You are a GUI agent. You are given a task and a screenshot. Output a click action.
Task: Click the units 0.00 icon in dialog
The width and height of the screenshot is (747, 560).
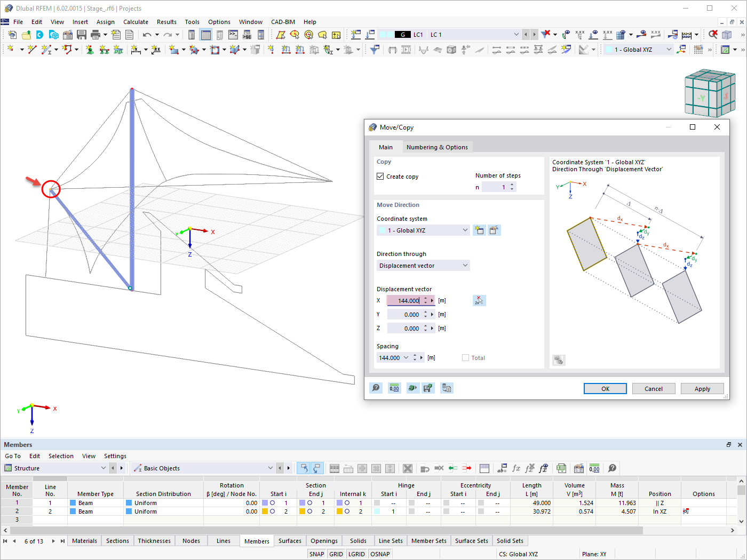coord(394,388)
